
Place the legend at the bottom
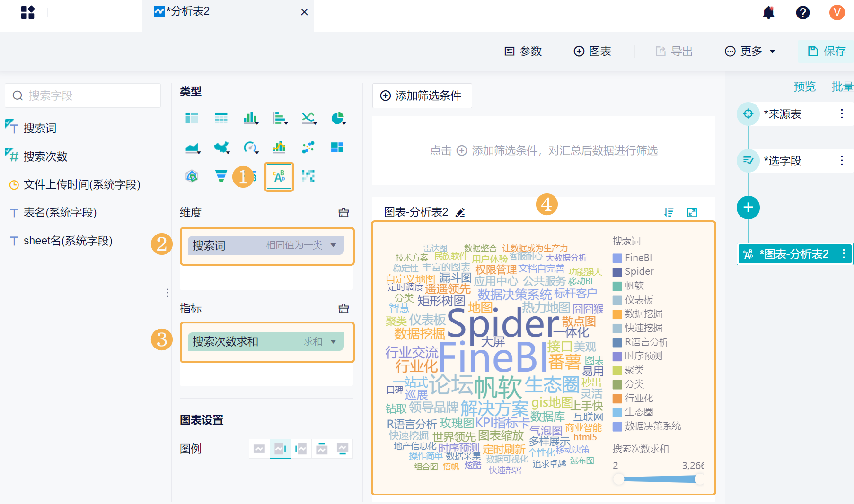click(x=343, y=449)
